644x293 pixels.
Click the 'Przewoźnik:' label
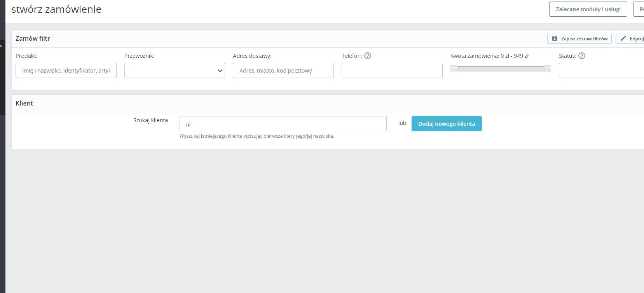139,56
